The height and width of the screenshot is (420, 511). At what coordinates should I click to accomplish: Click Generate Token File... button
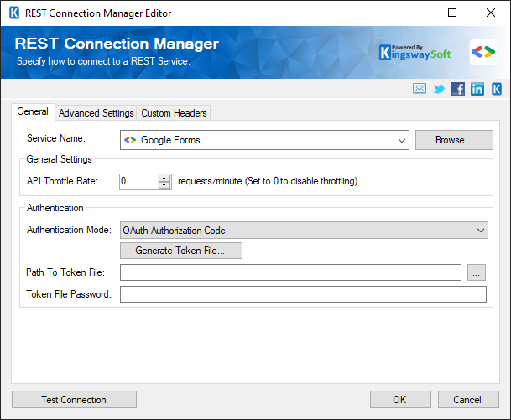pyautogui.click(x=181, y=251)
